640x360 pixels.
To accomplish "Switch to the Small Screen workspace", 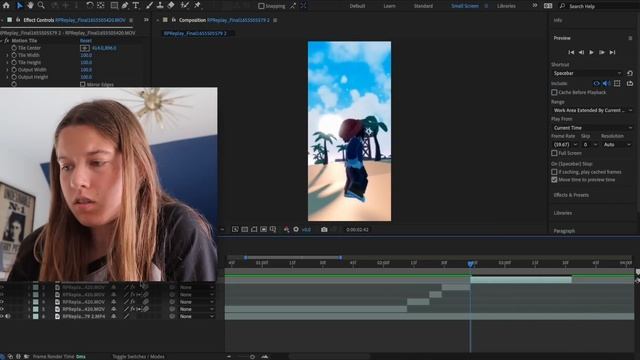I will 465,6.
